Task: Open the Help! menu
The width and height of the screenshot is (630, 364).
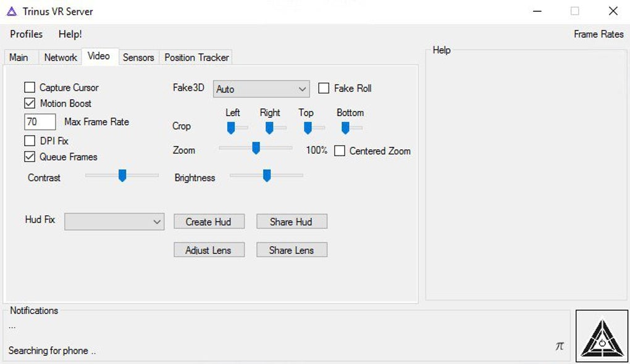Action: pos(70,34)
